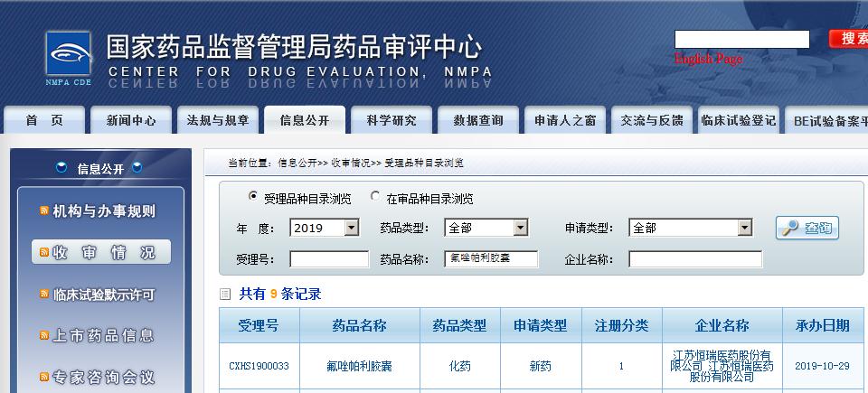Focus the top site search field
868x393 pixels.
tap(741, 40)
